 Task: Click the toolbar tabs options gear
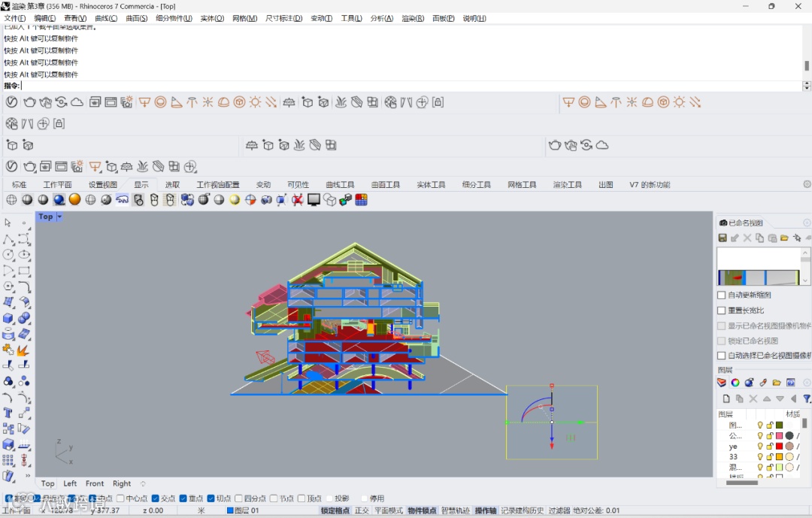coord(807,184)
